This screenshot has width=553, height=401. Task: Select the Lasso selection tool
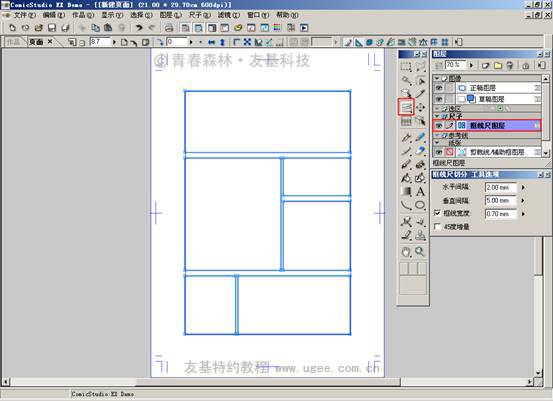pos(420,66)
